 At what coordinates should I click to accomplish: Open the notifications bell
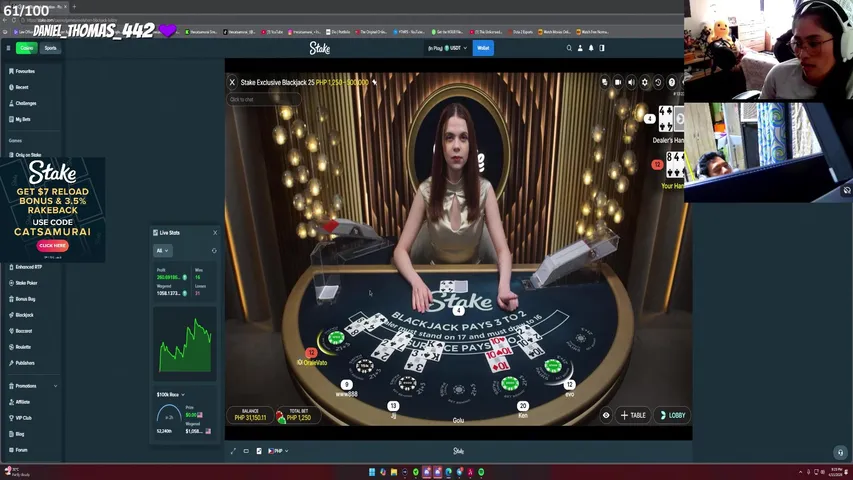[591, 48]
